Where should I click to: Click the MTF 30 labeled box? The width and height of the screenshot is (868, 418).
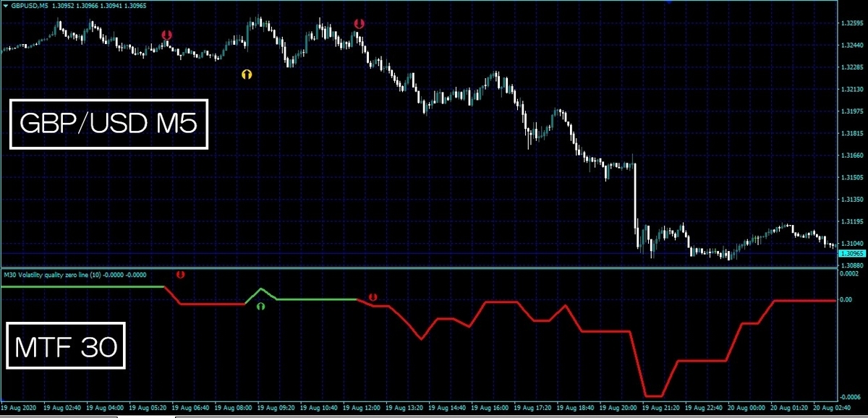click(64, 344)
